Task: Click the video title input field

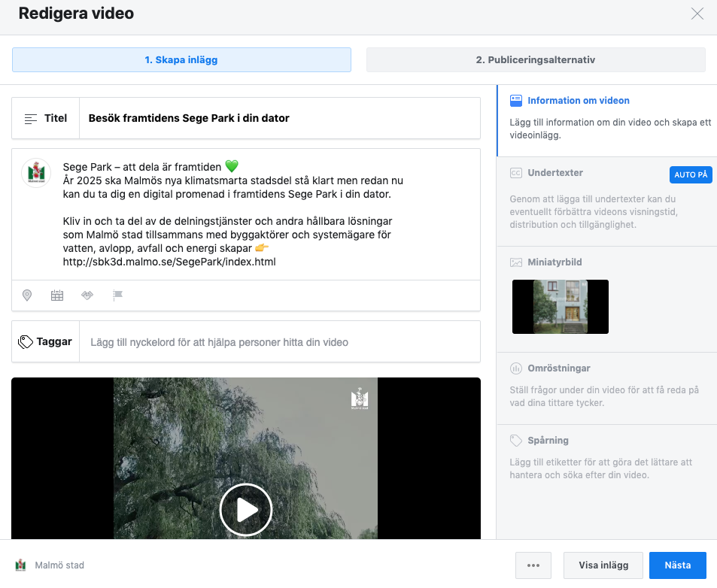Action: (279, 118)
